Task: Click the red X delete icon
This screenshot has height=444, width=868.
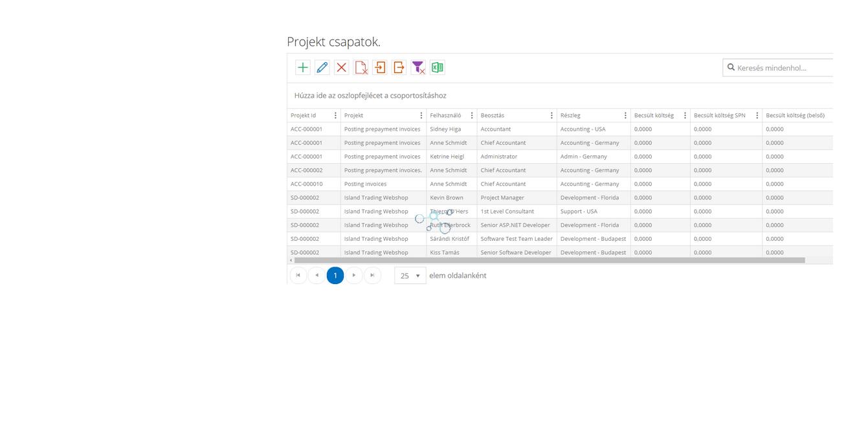Action: coord(341,67)
